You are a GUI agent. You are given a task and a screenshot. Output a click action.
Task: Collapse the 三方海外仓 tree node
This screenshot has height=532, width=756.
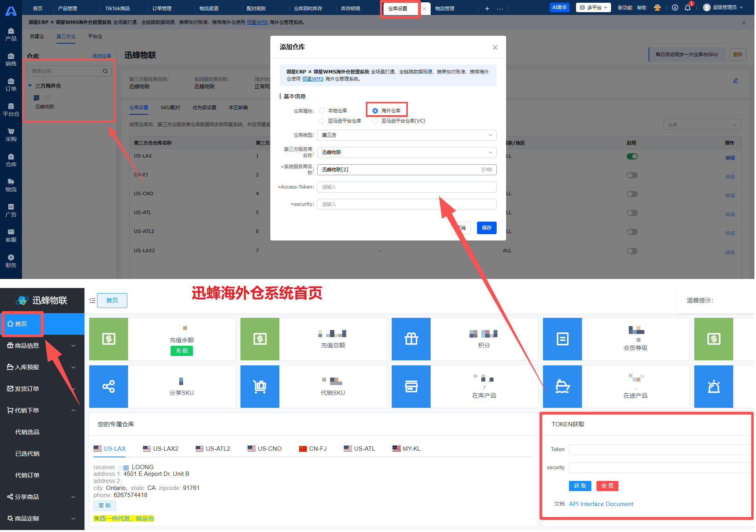30,86
